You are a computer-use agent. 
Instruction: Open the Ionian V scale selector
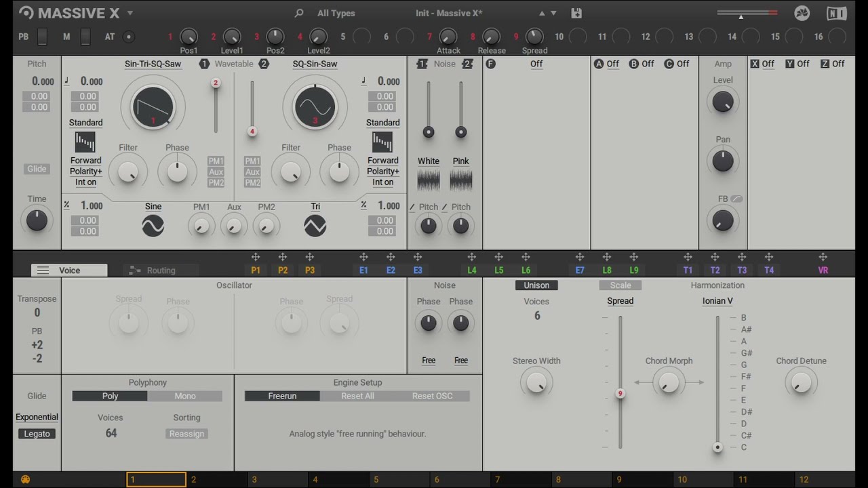pos(717,301)
